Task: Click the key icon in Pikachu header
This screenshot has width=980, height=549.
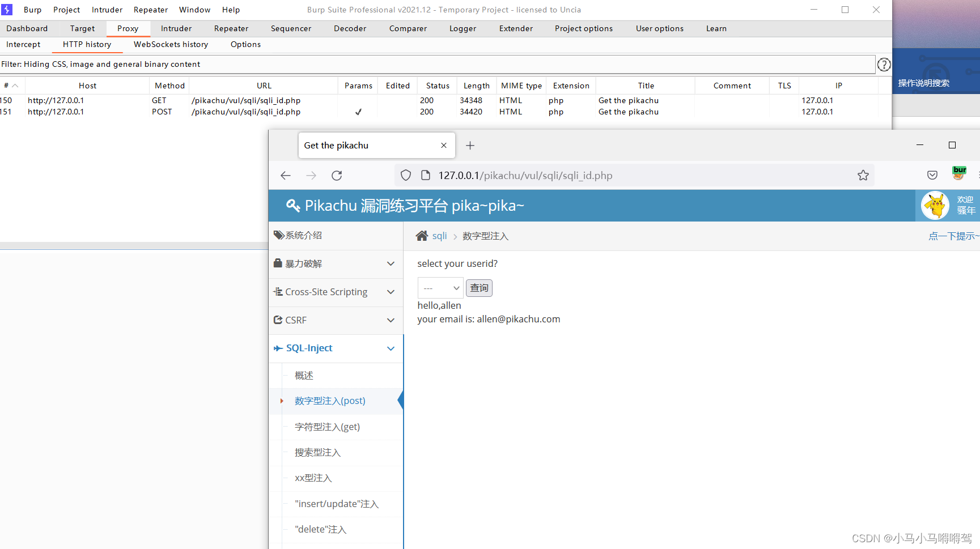Action: click(x=293, y=205)
